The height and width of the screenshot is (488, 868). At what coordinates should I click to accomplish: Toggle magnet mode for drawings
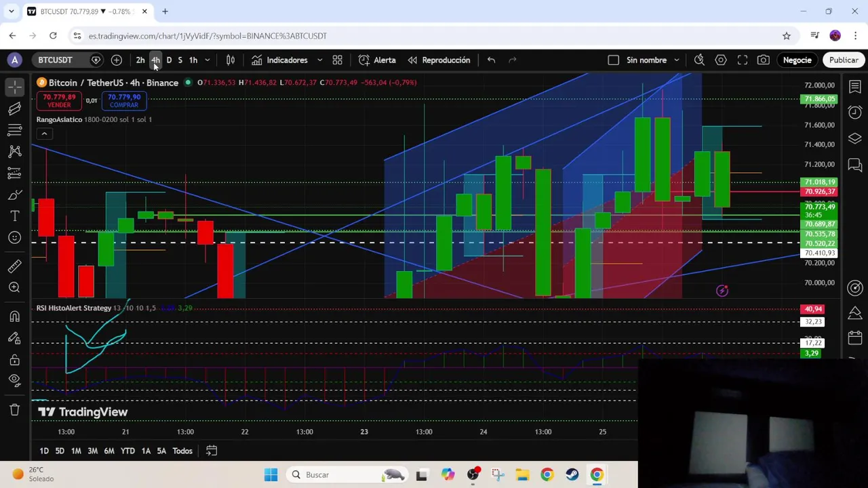coord(15,317)
